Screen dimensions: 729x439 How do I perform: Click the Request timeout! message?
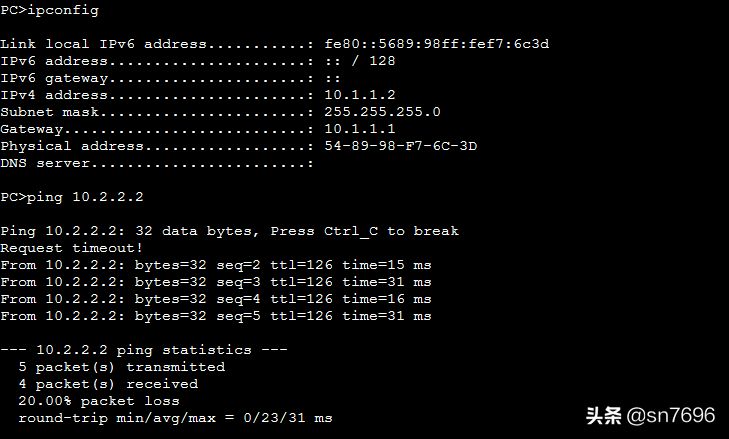(x=71, y=248)
